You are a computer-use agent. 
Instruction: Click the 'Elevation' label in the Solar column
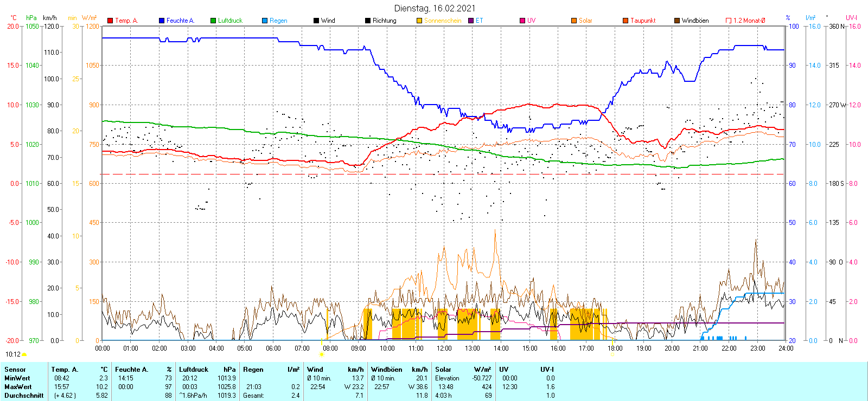pos(447,378)
